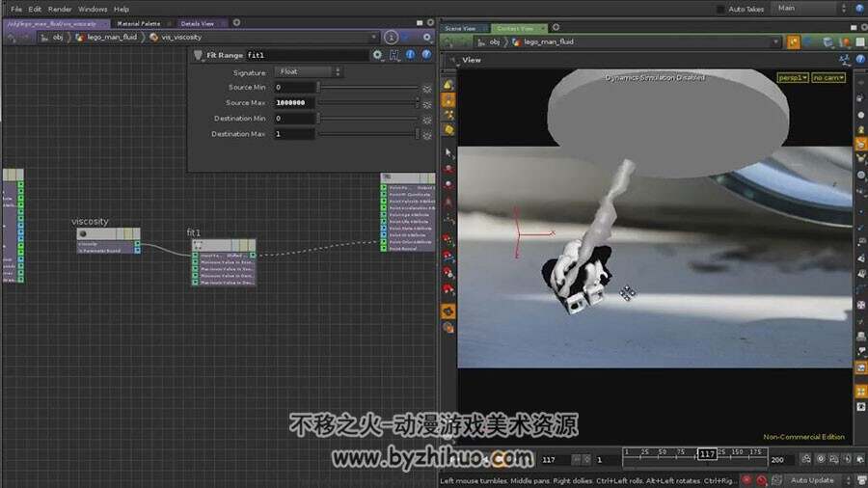Image resolution: width=868 pixels, height=488 pixels.
Task: Add a new tab in network pane
Action: (x=236, y=23)
